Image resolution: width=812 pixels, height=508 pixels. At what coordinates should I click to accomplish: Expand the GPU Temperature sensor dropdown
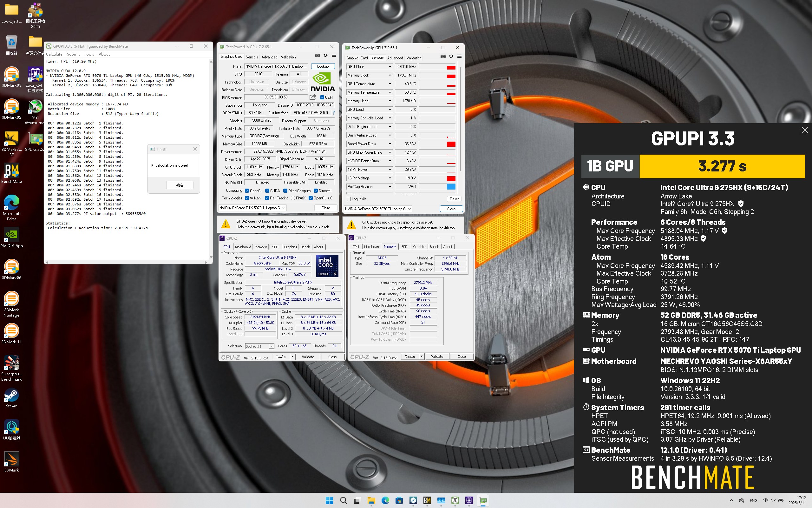point(390,84)
